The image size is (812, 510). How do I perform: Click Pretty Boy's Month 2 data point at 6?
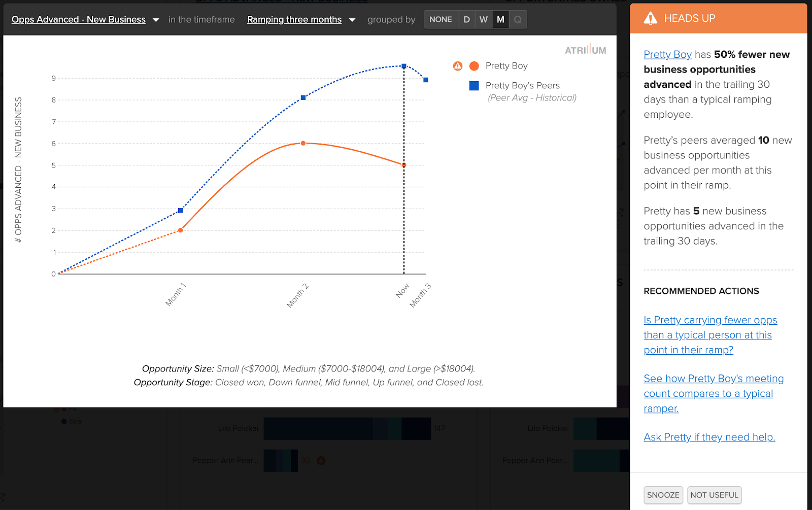303,143
